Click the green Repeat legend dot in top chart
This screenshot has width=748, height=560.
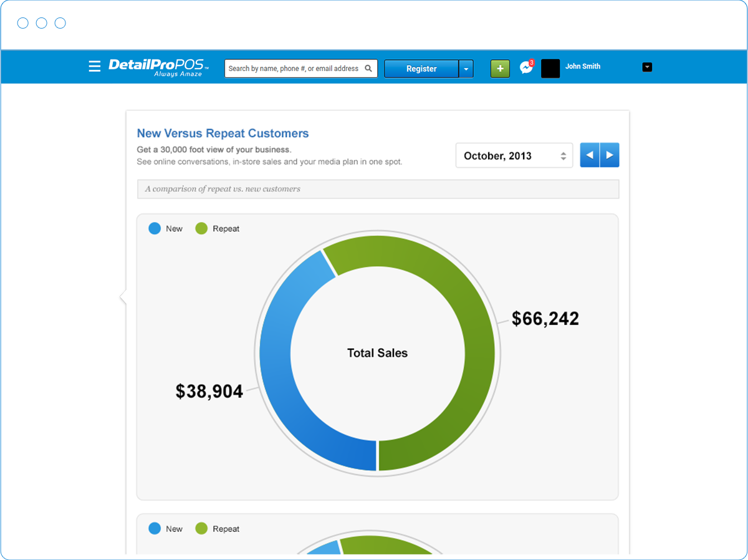(201, 228)
